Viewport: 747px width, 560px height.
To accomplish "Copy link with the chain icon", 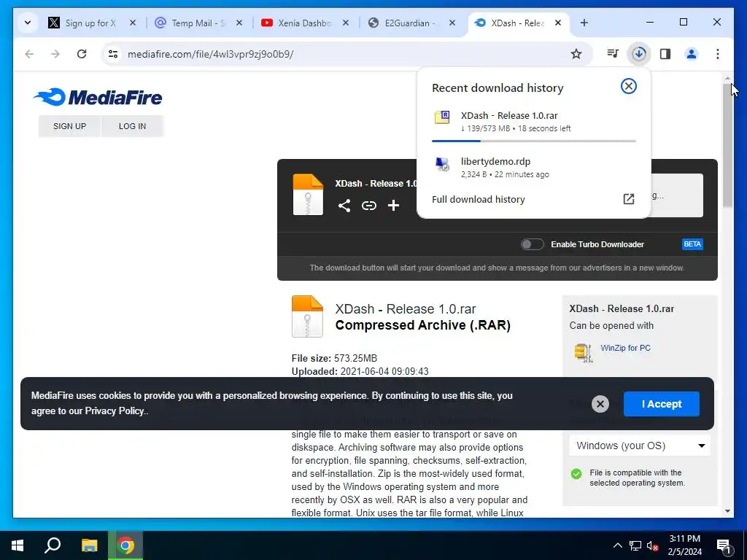I will [x=368, y=205].
